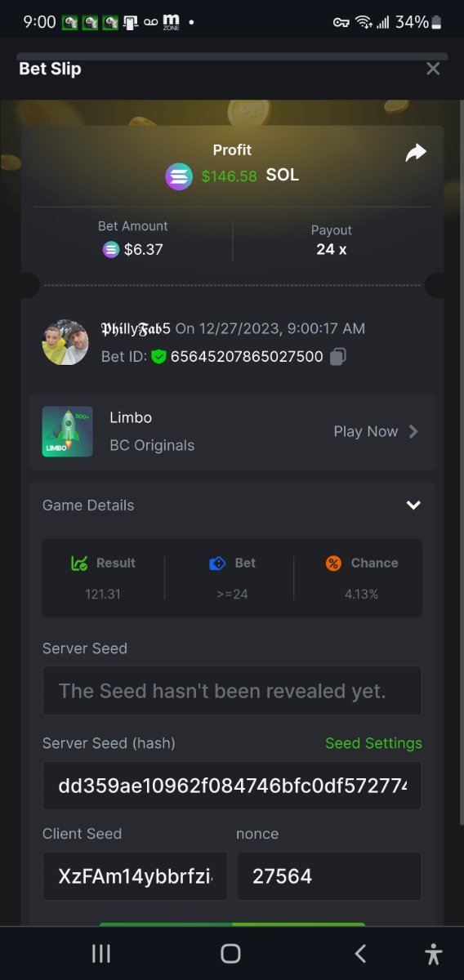
Task: Select the nonce field showing 27564
Action: coord(329,876)
